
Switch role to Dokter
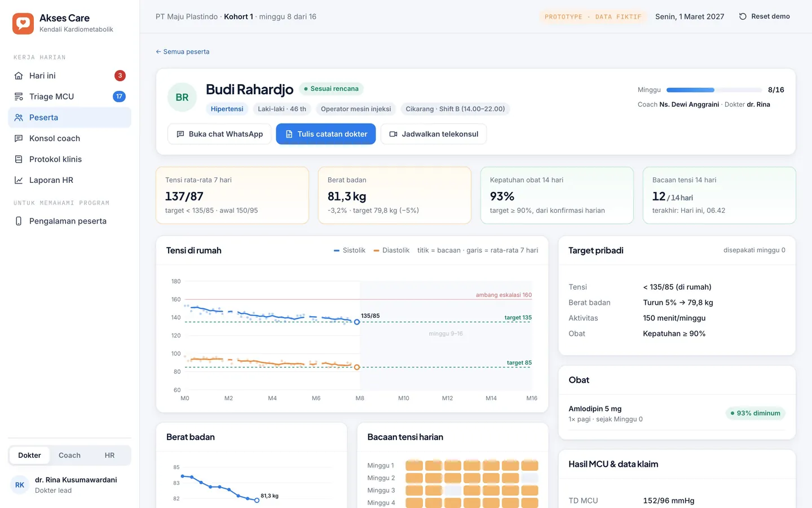(29, 456)
